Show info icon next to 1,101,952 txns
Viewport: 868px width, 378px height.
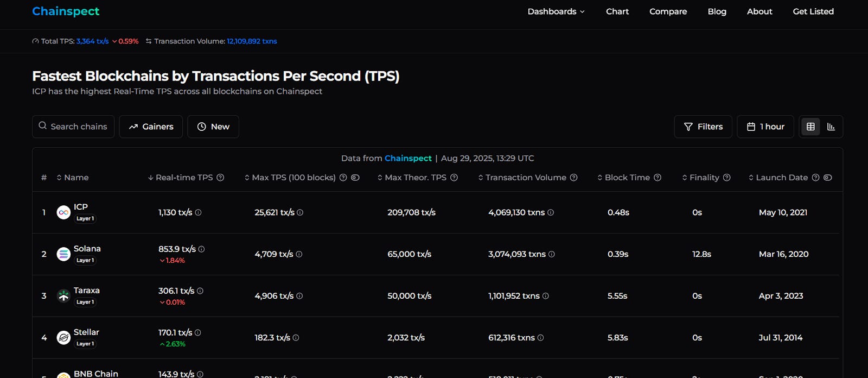546,296
